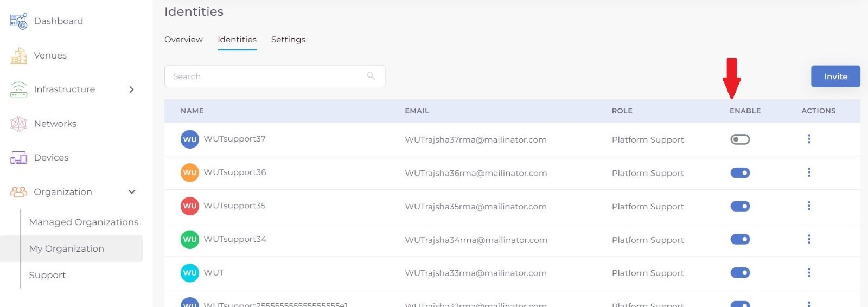The width and height of the screenshot is (868, 307).
Task: Open Managed Organizations in sidebar
Action: coord(84,222)
